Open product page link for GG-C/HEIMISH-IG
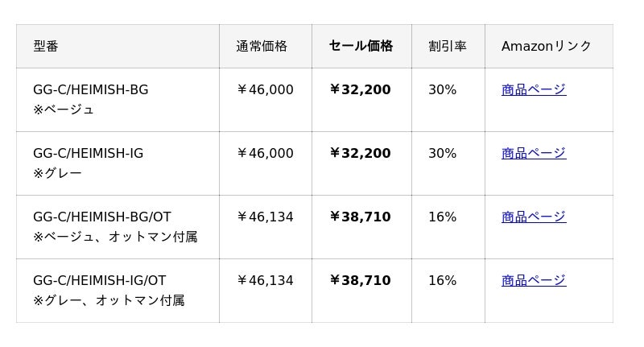Image resolution: width=644 pixels, height=347 pixels. (x=533, y=153)
